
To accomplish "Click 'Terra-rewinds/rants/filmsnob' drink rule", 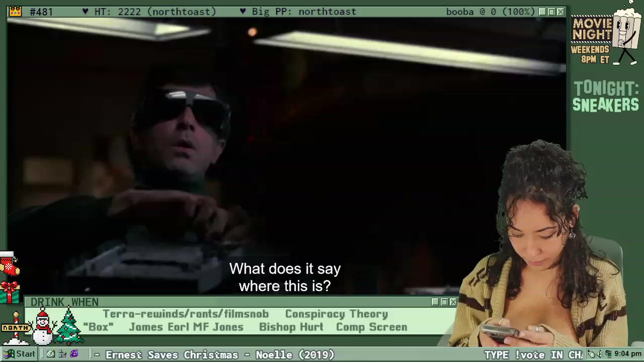I will (x=186, y=314).
